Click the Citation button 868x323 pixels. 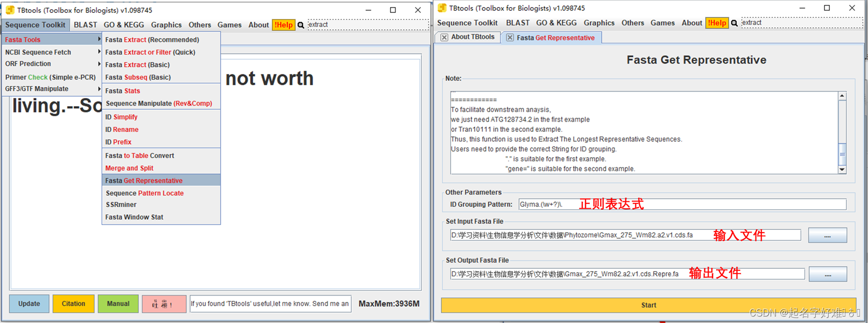coord(73,304)
